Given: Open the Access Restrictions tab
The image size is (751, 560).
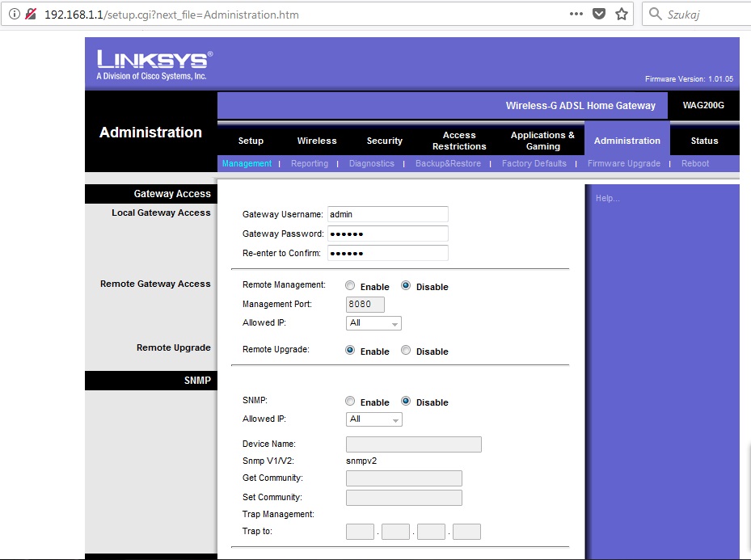Looking at the screenshot, I should [459, 141].
